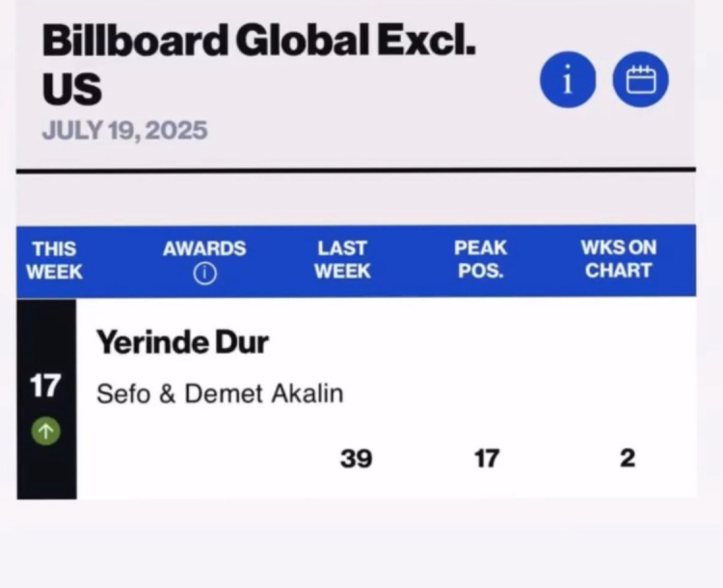Click last week value 39
The image size is (723, 588).
pos(356,459)
